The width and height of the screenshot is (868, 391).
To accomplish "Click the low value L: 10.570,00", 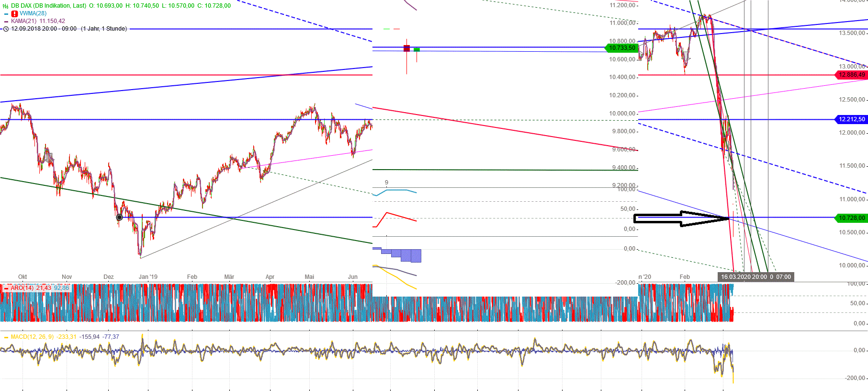I will (x=178, y=6).
